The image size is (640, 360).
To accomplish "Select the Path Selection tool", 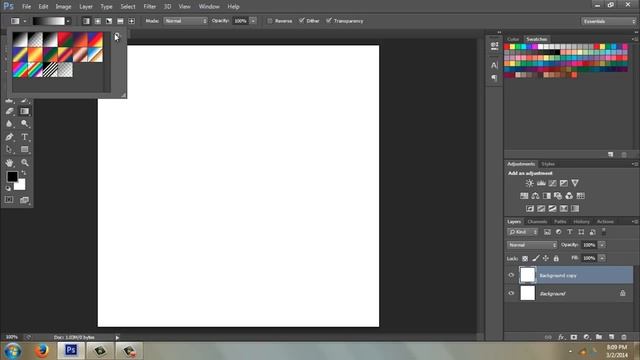I will 9,149.
